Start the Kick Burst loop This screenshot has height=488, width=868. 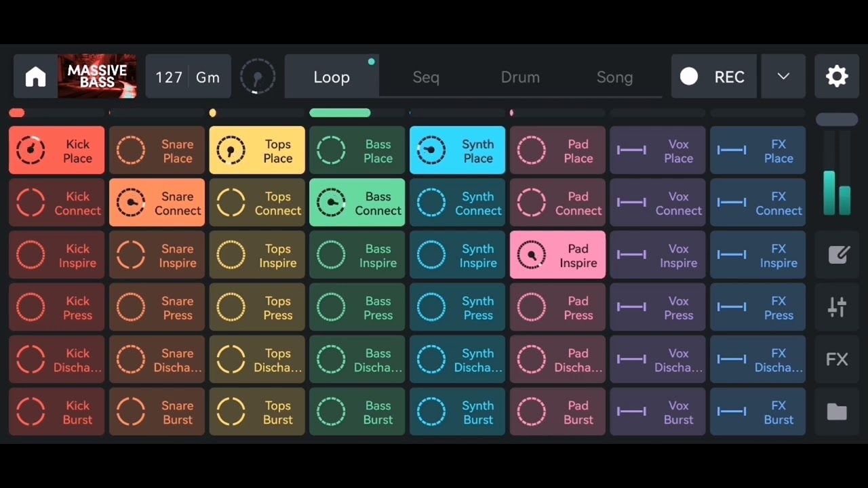pyautogui.click(x=57, y=411)
